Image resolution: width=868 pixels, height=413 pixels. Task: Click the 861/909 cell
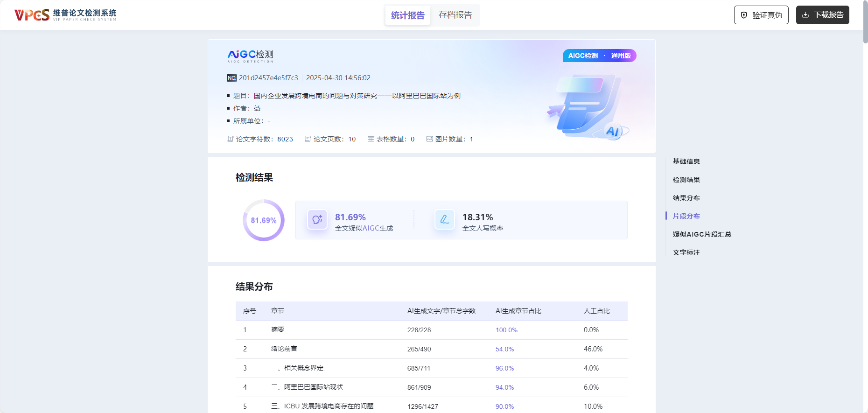[x=419, y=387]
